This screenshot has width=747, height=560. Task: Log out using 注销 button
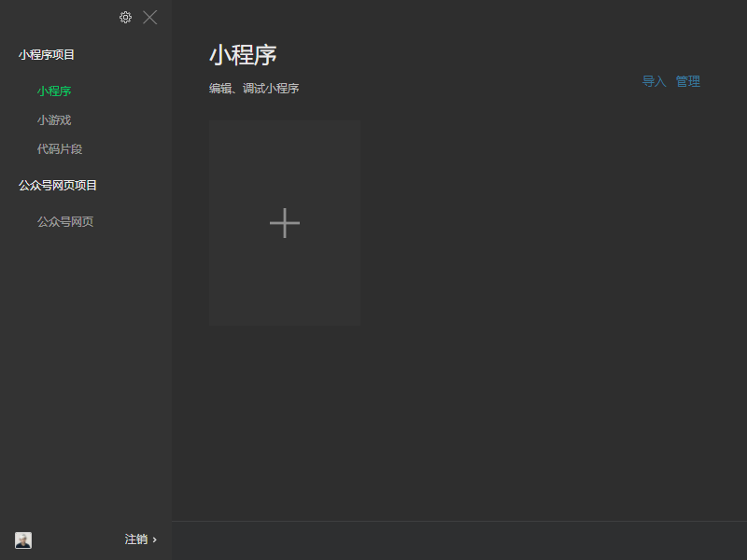point(136,539)
